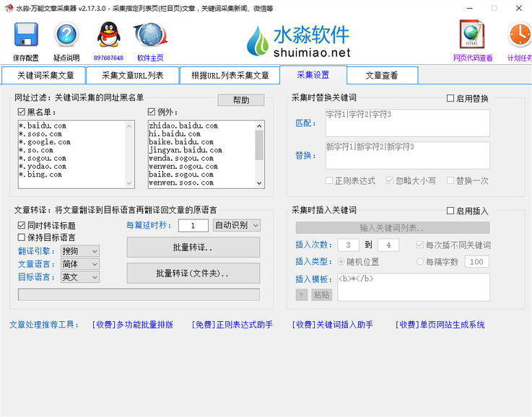Check the 保持目标语言 option
Image resolution: width=532 pixels, height=417 pixels.
(21, 237)
